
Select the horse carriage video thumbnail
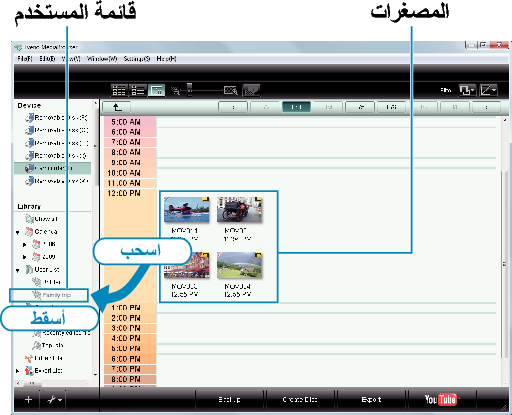pos(239,210)
